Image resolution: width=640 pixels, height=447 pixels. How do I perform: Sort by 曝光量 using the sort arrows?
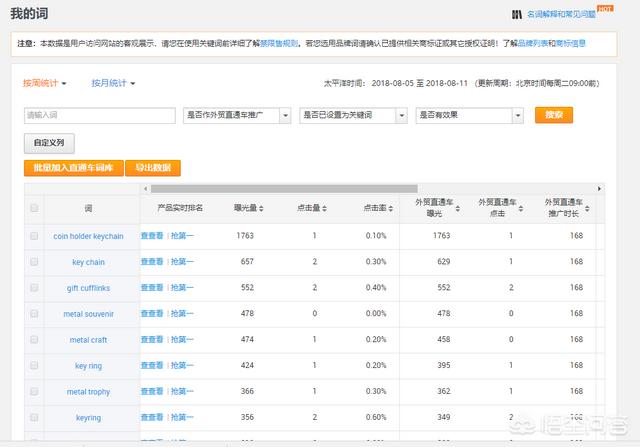click(x=259, y=208)
